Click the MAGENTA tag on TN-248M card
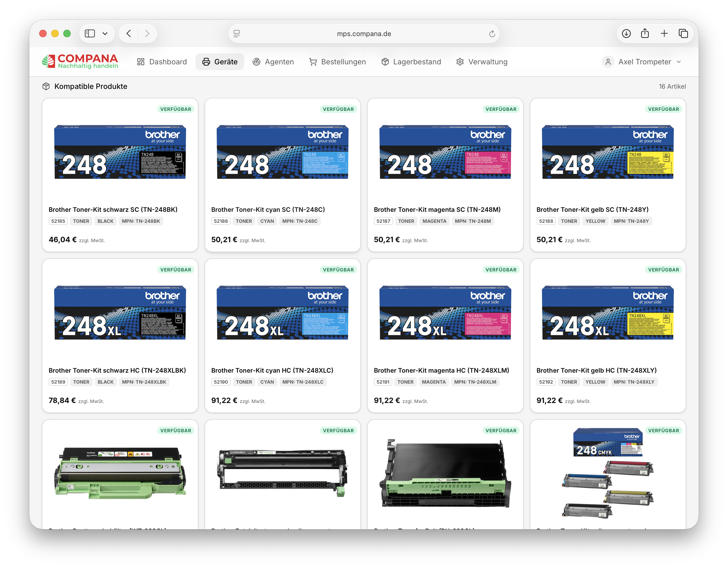Screen dimensions: 728x568 [434, 221]
